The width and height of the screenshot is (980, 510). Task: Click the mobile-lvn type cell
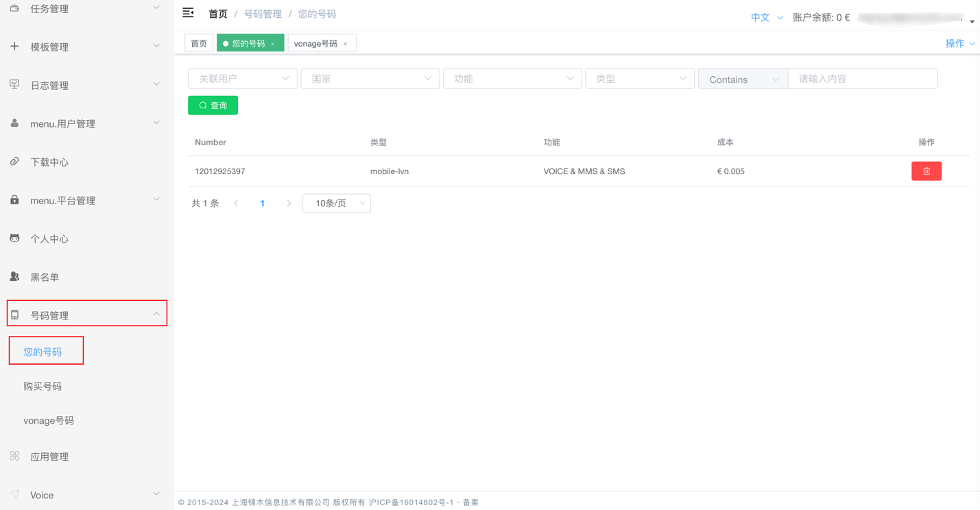point(390,171)
